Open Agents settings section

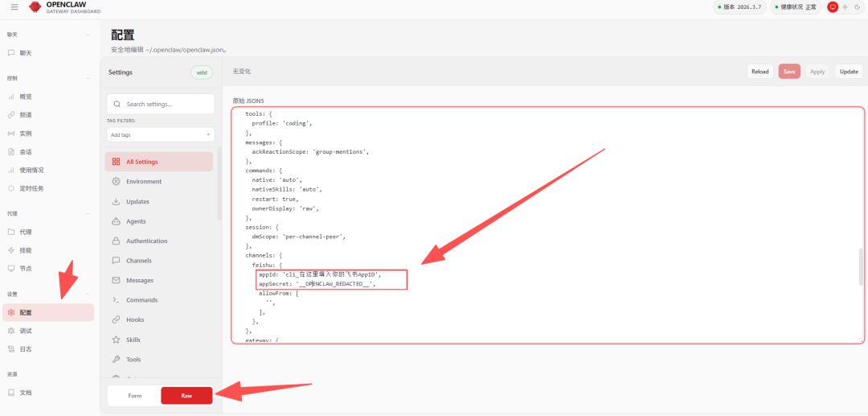click(135, 221)
